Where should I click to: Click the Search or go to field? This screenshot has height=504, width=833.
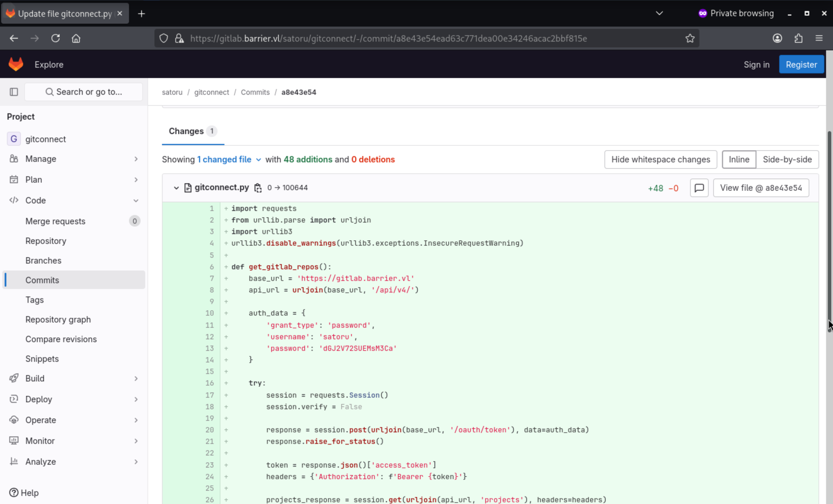tap(84, 92)
